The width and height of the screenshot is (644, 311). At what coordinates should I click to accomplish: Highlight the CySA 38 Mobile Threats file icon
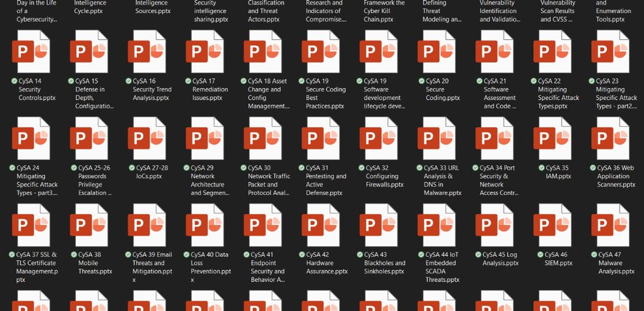pos(88,225)
